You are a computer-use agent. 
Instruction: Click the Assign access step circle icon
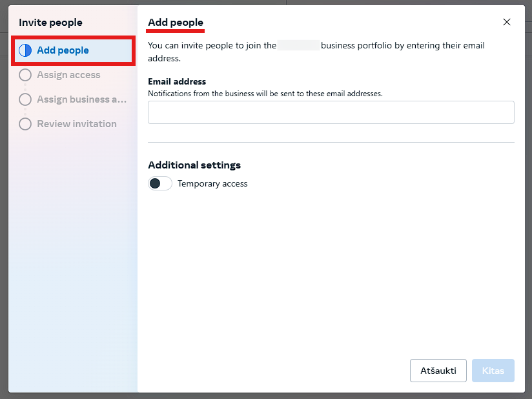(25, 75)
